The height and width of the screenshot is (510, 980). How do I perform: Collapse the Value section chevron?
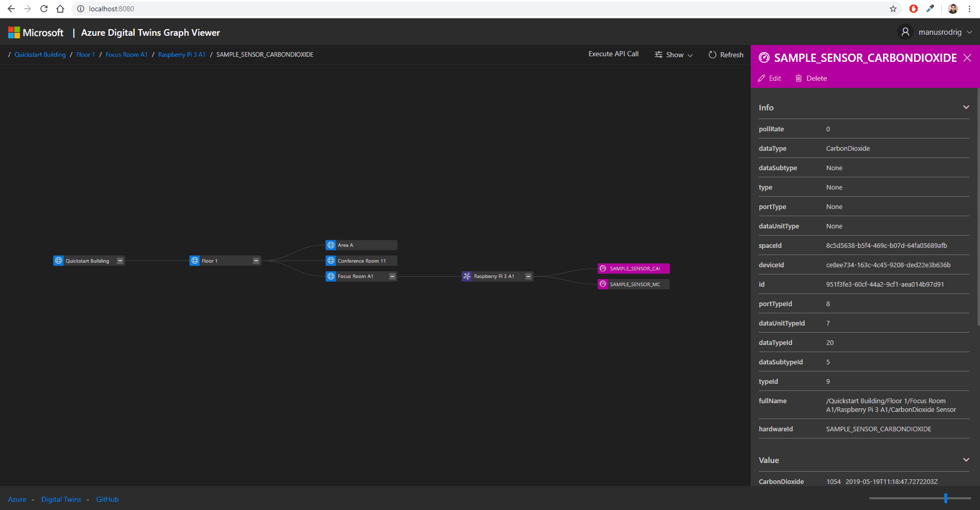click(x=966, y=460)
